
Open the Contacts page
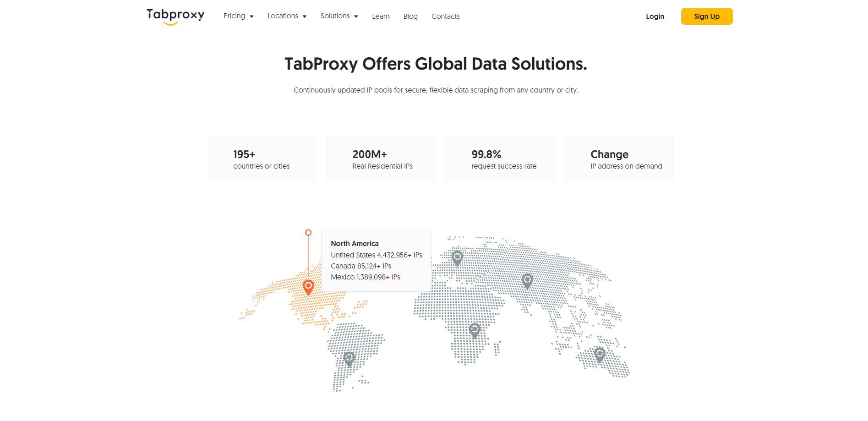tap(445, 16)
